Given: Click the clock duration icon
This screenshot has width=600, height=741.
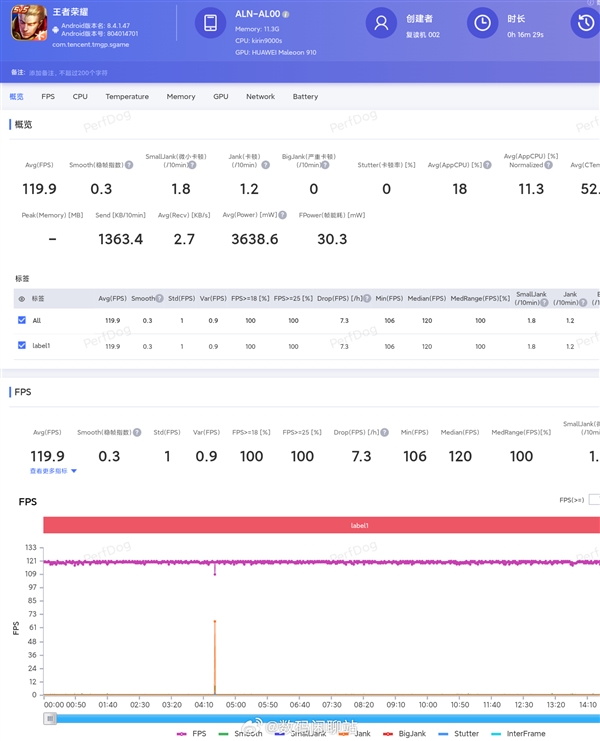Looking at the screenshot, I should point(481,22).
